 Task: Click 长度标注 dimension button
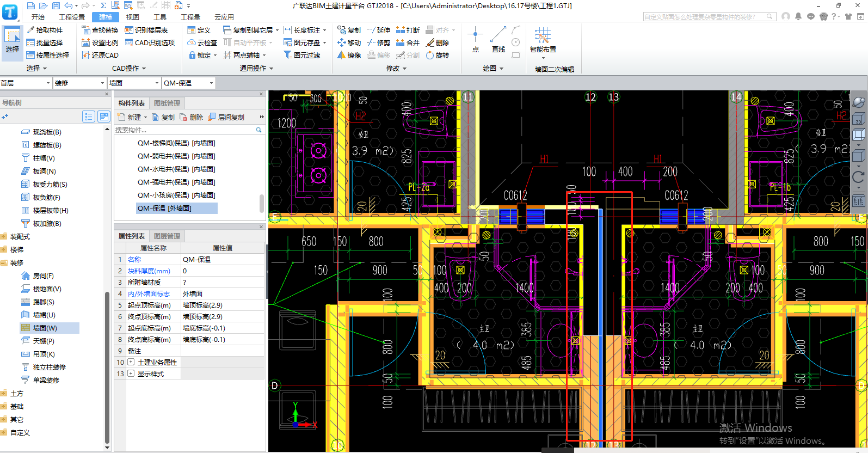(302, 30)
